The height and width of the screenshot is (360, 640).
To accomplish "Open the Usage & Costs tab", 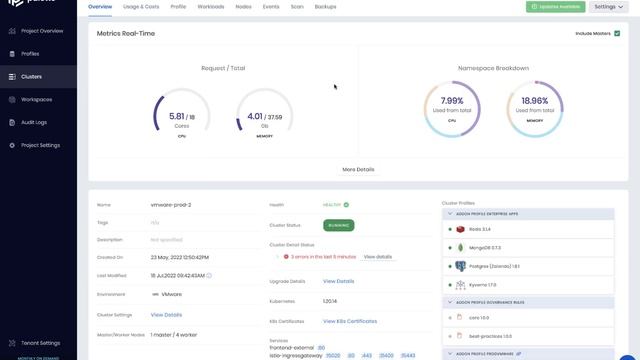I will click(x=141, y=7).
